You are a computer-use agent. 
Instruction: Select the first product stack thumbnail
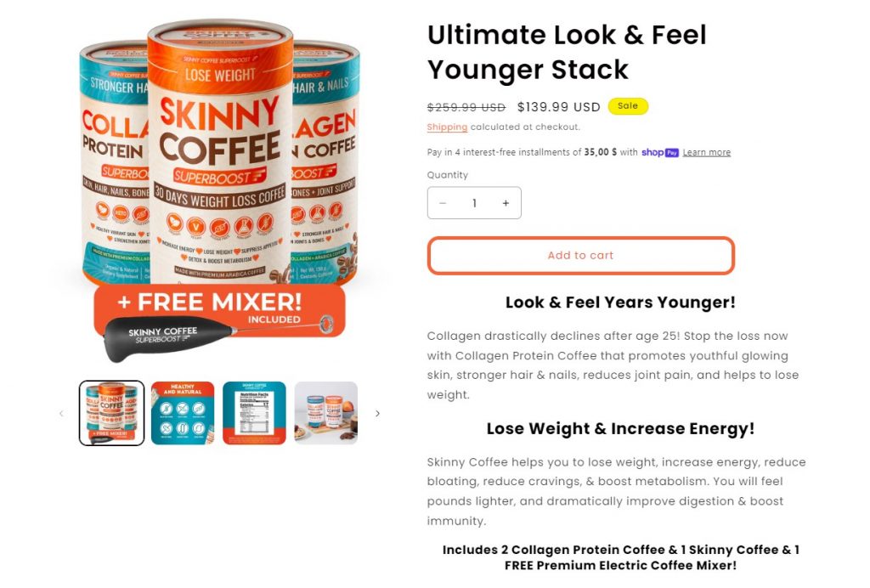point(111,413)
